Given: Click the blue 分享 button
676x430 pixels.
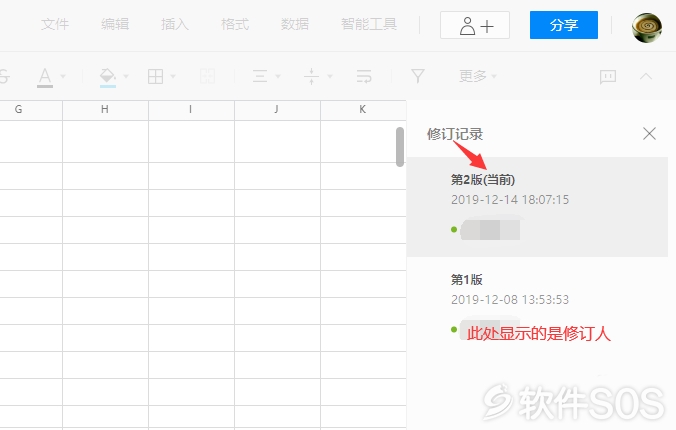Looking at the screenshot, I should click(x=563, y=25).
